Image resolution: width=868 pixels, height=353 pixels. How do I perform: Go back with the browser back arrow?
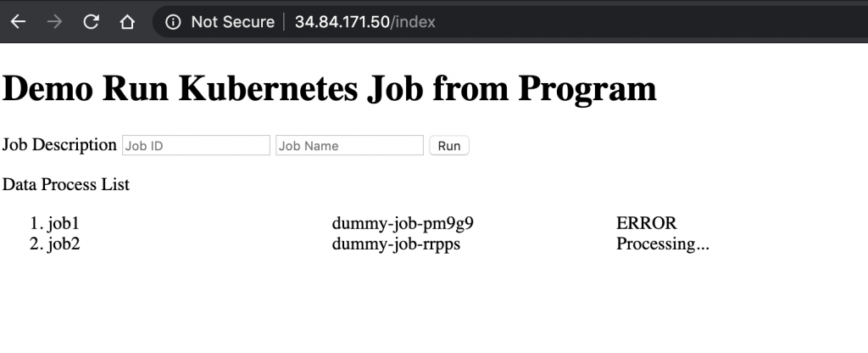point(19,21)
